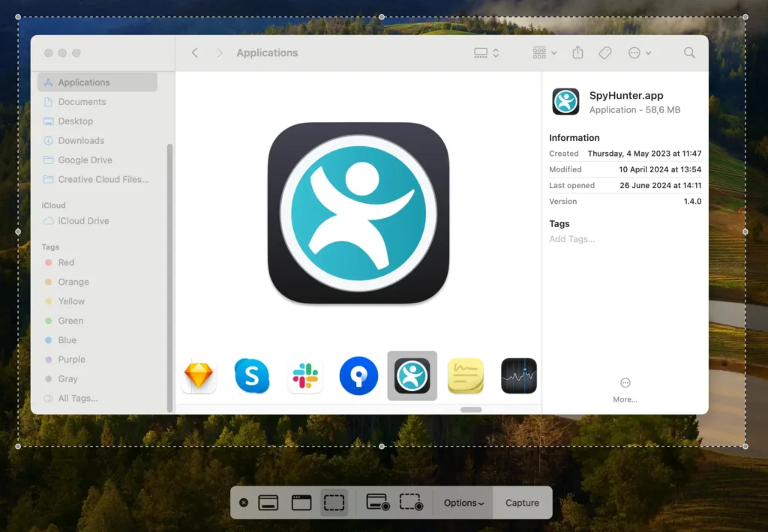
Task: Click the sidebar vertical scrollbar
Action: pyautogui.click(x=170, y=277)
